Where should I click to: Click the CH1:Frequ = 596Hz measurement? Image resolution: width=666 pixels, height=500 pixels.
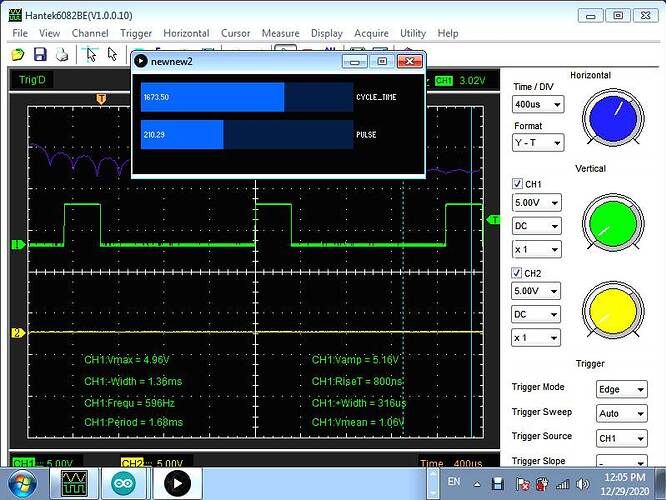tap(129, 403)
